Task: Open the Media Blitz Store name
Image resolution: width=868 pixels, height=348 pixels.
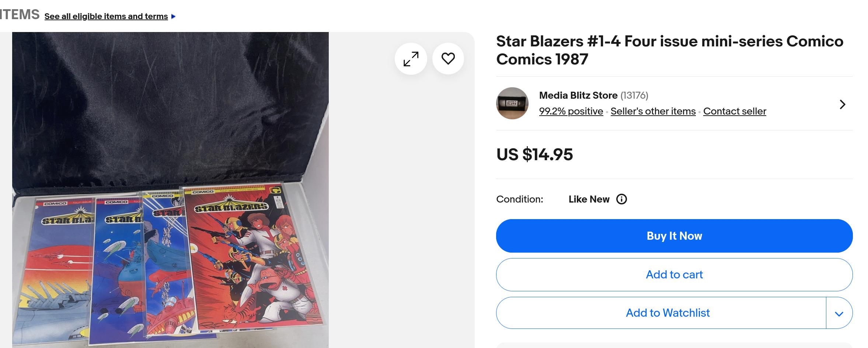Action: click(x=578, y=95)
